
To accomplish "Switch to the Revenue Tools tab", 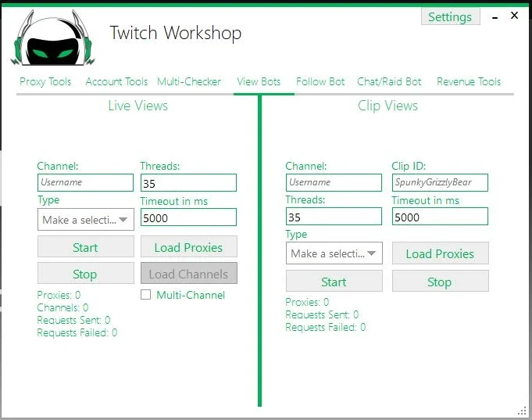I will pos(469,81).
